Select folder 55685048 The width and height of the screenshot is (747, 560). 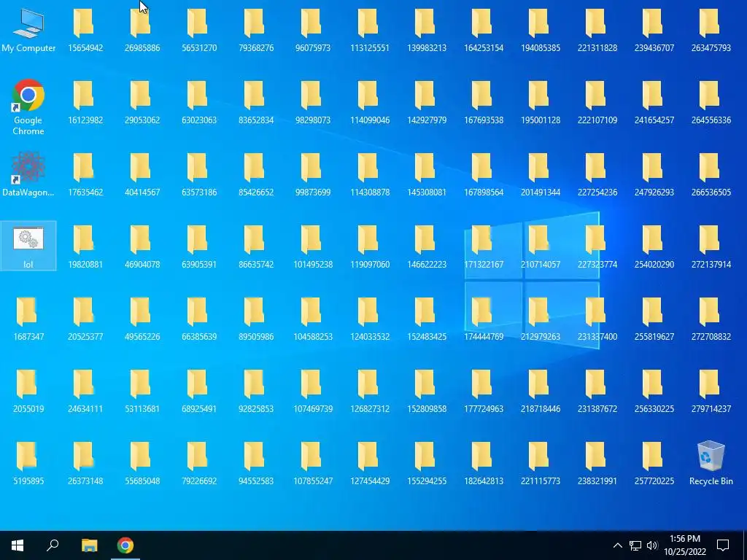pyautogui.click(x=142, y=463)
